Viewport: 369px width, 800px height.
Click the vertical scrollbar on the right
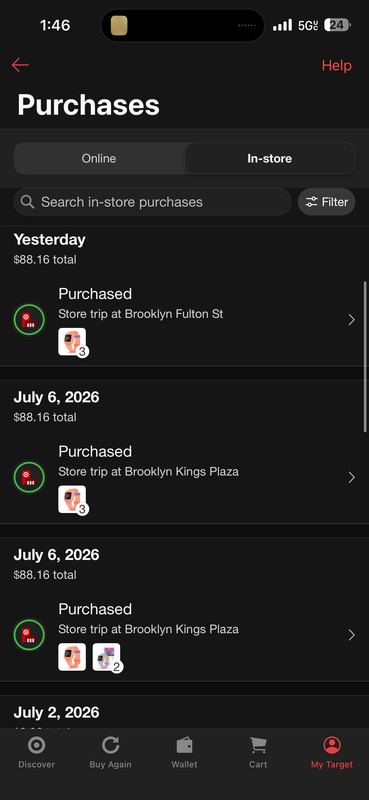coord(365,356)
